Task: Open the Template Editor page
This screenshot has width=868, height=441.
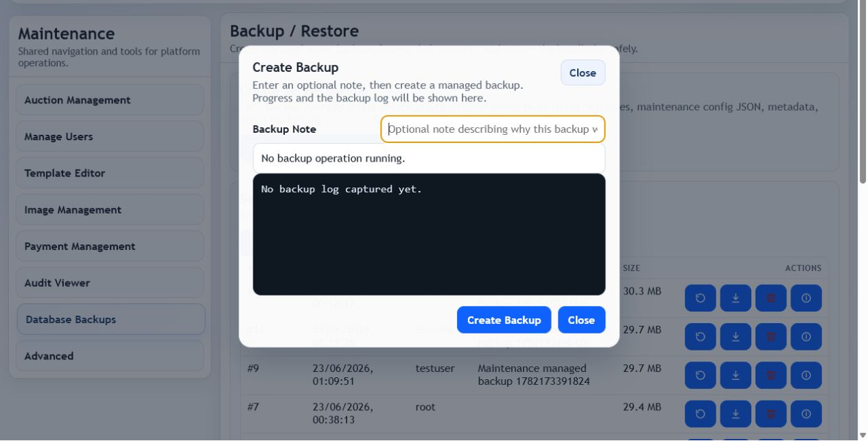Action: [x=109, y=173]
